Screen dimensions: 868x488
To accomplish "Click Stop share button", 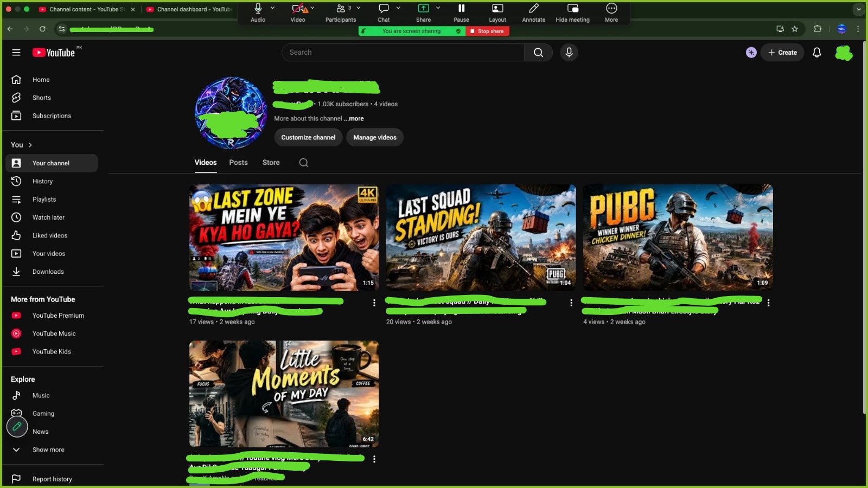I will pyautogui.click(x=487, y=31).
